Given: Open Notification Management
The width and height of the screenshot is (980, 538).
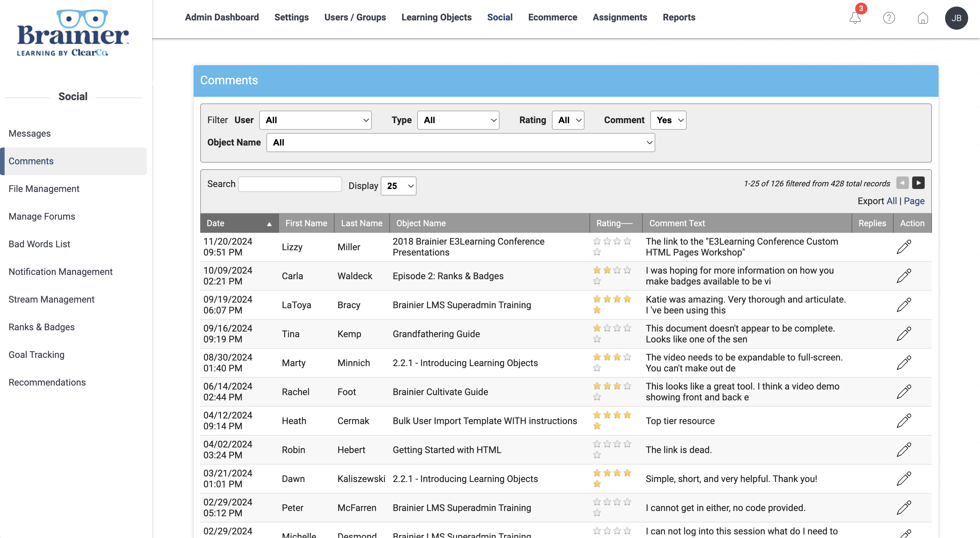Looking at the screenshot, I should [x=61, y=272].
